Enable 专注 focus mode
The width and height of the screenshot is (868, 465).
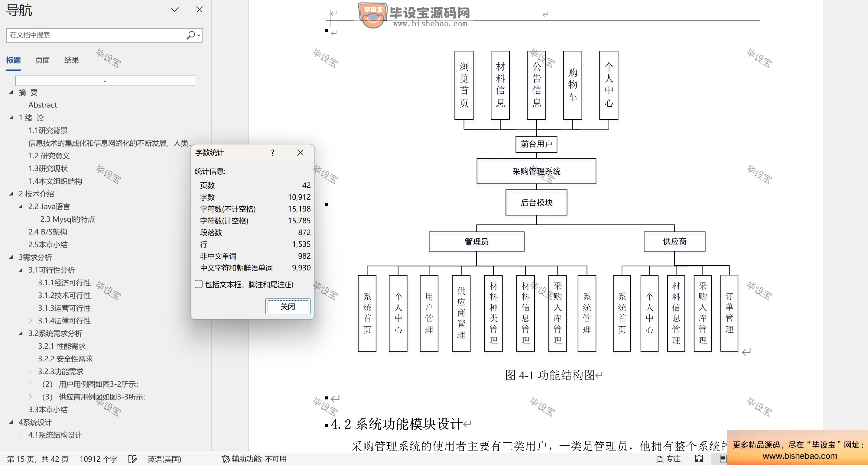[x=668, y=459]
